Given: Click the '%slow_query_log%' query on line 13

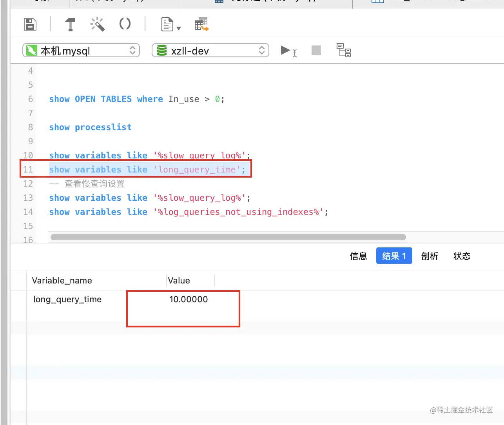Looking at the screenshot, I should point(150,198).
